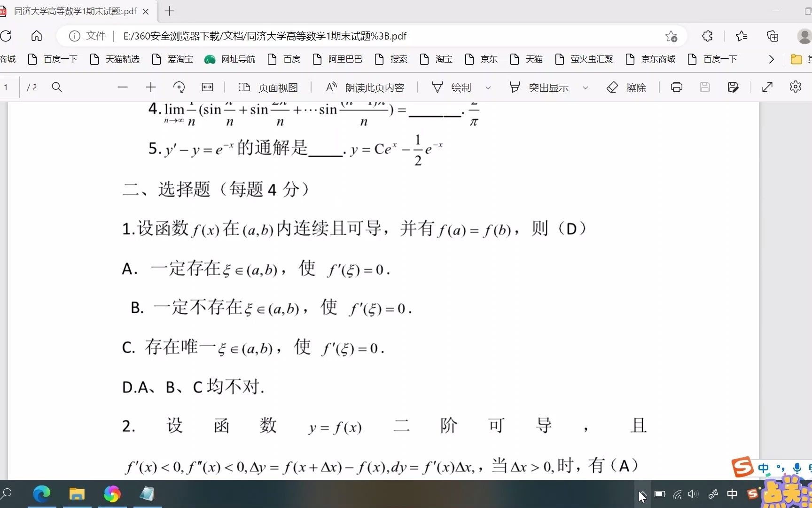The image size is (812, 508).
Task: Refresh the current page
Action: pos(6,36)
